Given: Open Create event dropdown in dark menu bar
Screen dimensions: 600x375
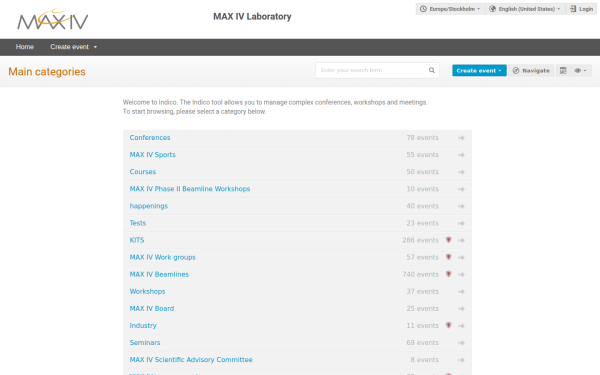Looking at the screenshot, I should [73, 47].
